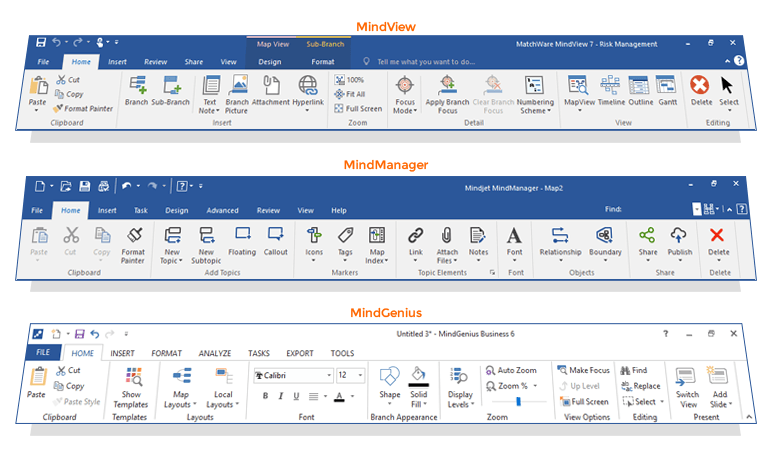Open Shape options in MindGenius
The height and width of the screenshot is (450, 777).
click(x=389, y=387)
